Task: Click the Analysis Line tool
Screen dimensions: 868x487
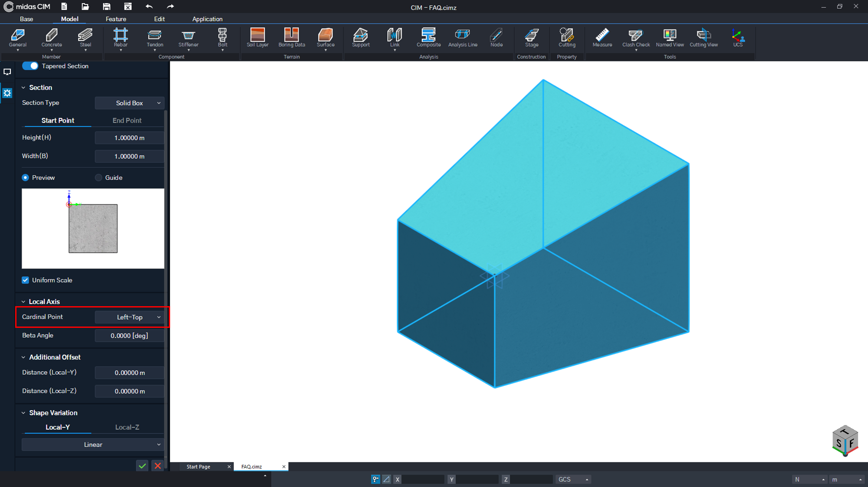Action: (463, 38)
